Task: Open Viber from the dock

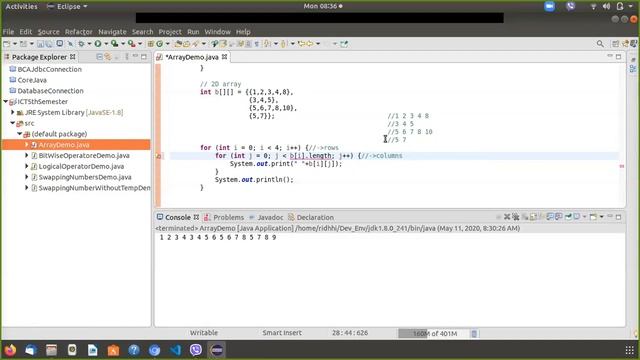Action: 196,350
